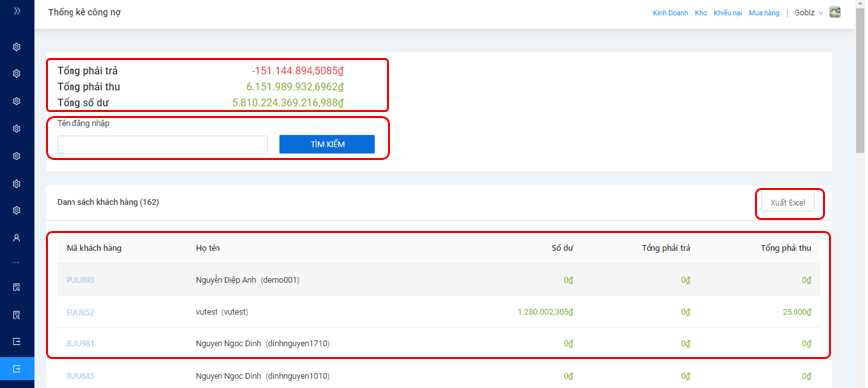This screenshot has height=388, width=868.
Task: Click the total balance 5.810.224.369.216,988₫
Action: (x=288, y=103)
